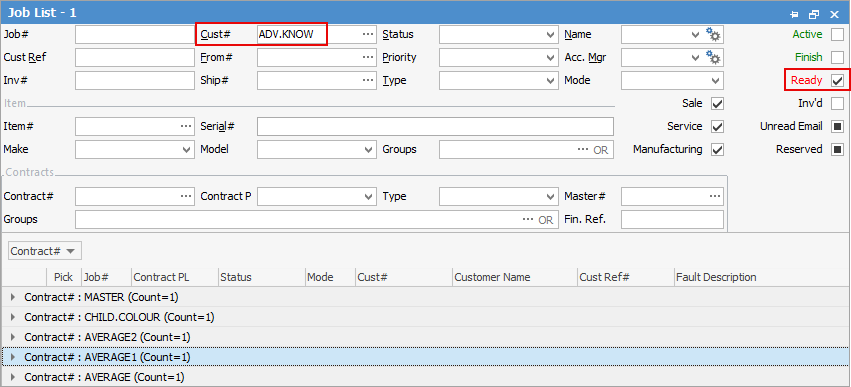Sort by the Pick column header
Viewport: 851px width, 387px height.
(x=63, y=277)
